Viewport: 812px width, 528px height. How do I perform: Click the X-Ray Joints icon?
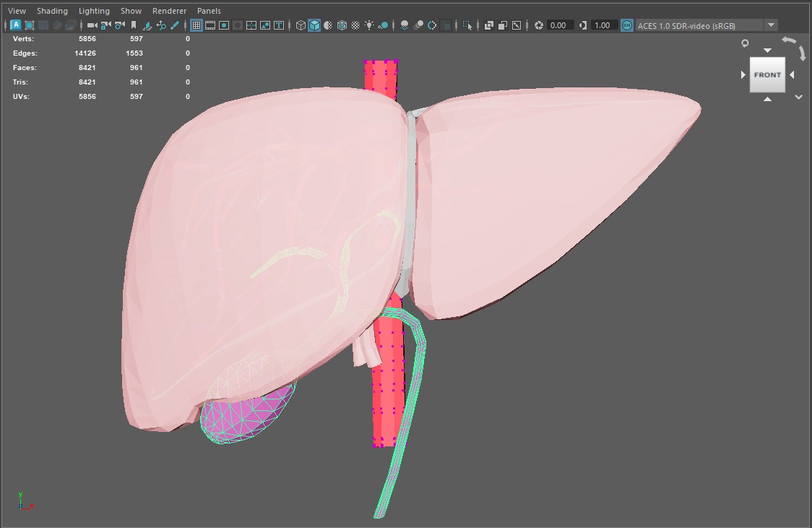coord(517,25)
